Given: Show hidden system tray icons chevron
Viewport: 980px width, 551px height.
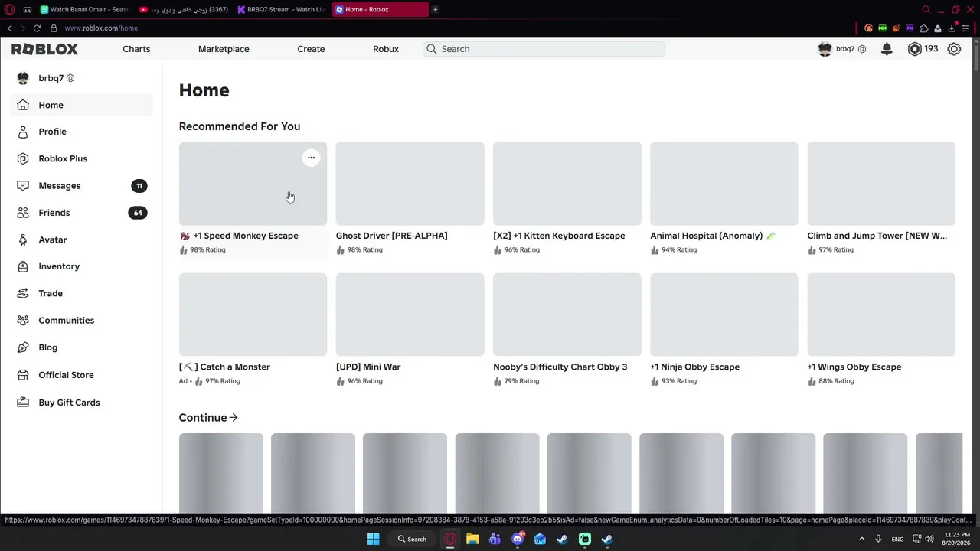Looking at the screenshot, I should click(861, 539).
